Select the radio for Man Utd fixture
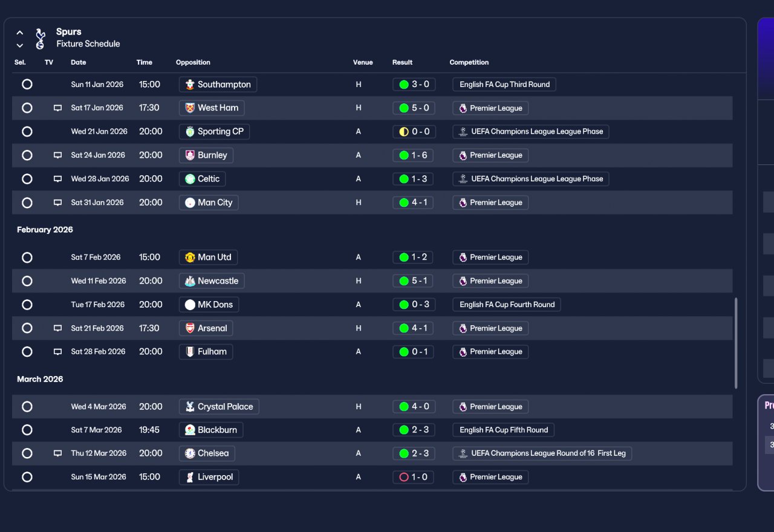Image resolution: width=774 pixels, height=532 pixels. [x=27, y=258]
